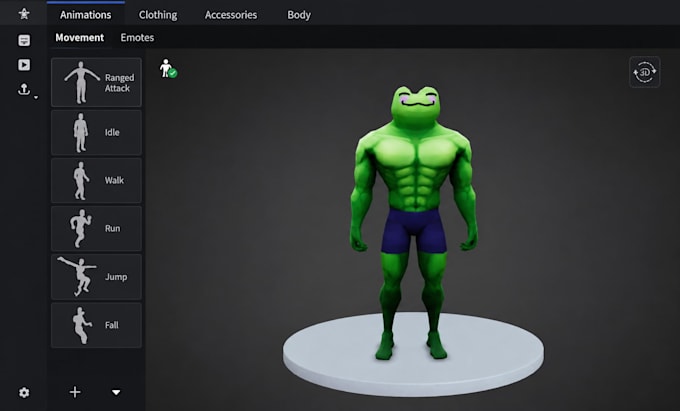Open the avatar star icon in sidebar
Viewport: 680px width, 411px height.
24,14
